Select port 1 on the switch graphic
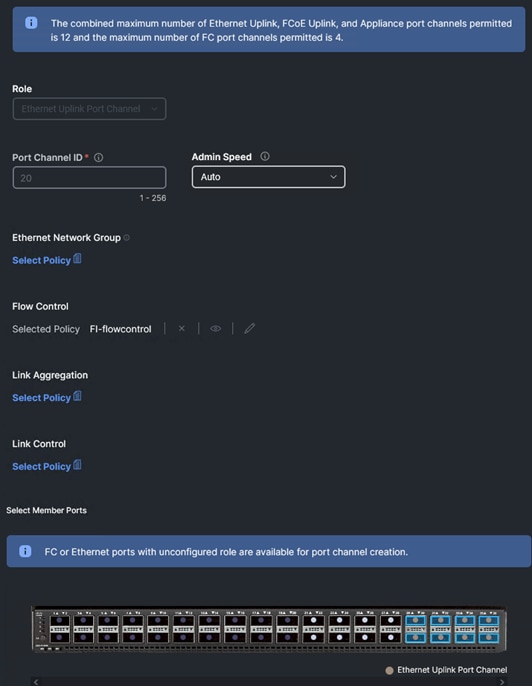 click(60, 621)
